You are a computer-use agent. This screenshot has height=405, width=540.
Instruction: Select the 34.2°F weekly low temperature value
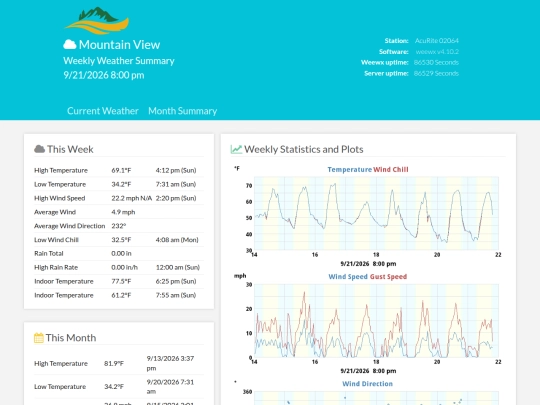click(121, 184)
